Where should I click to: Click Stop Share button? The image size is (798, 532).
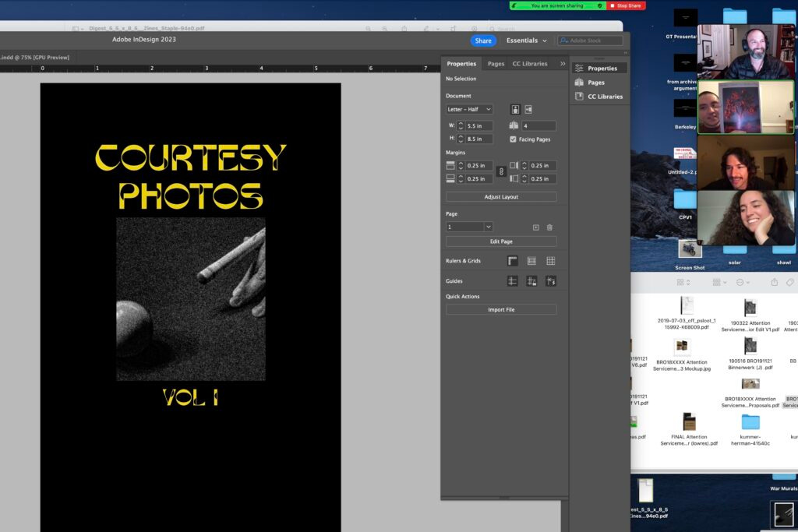pos(626,5)
